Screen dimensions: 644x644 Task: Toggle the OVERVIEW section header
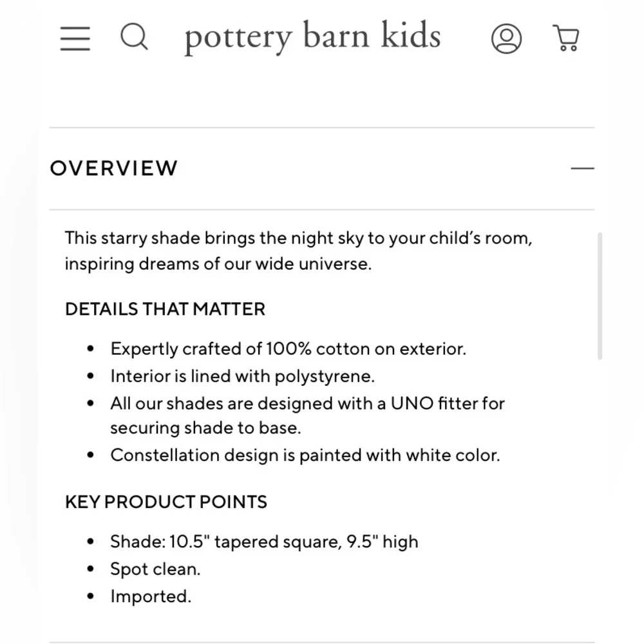pyautogui.click(x=113, y=168)
